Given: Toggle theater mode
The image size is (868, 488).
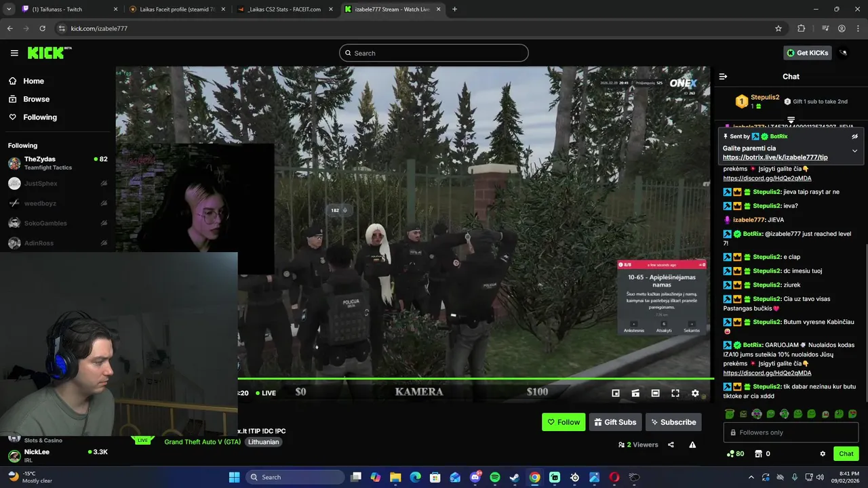Looking at the screenshot, I should (x=655, y=393).
